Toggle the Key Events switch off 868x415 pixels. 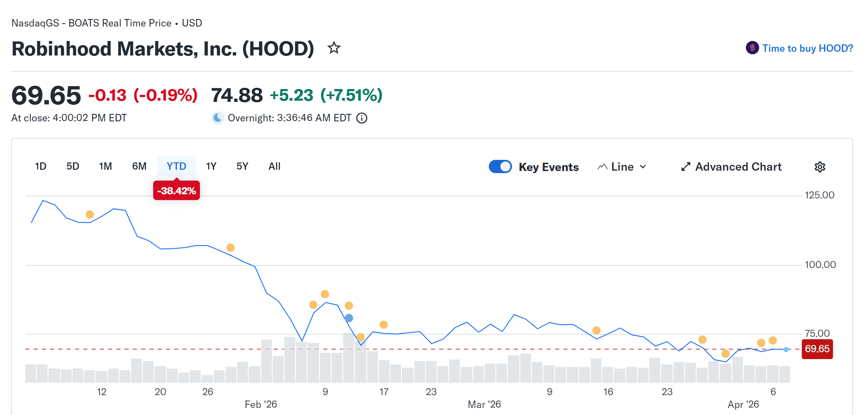click(x=500, y=166)
